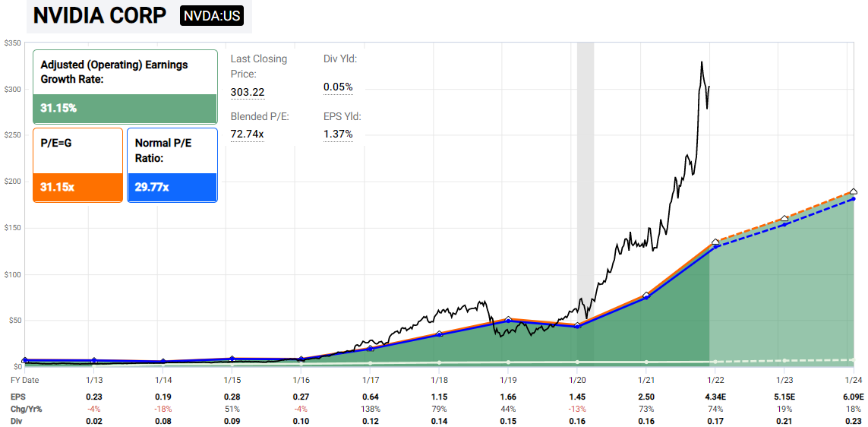Screen dimensions: 868x427
Task: Click the Div row header
Action: tap(17, 420)
